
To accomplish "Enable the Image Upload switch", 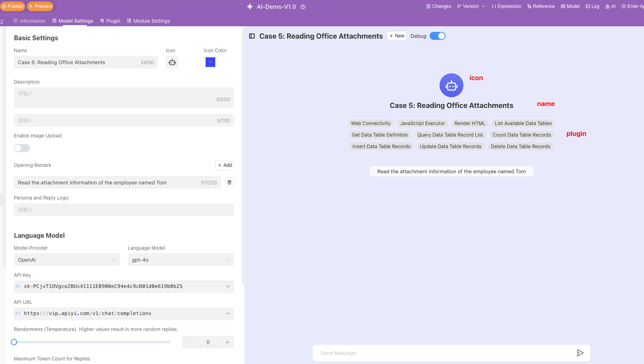I will click(22, 148).
